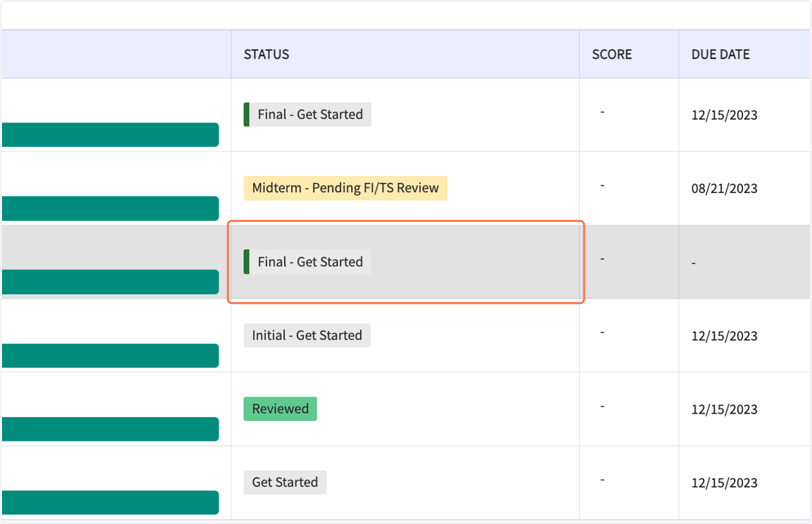Select the Final - Get Started badge with no due date
812x524 pixels.
(x=307, y=262)
